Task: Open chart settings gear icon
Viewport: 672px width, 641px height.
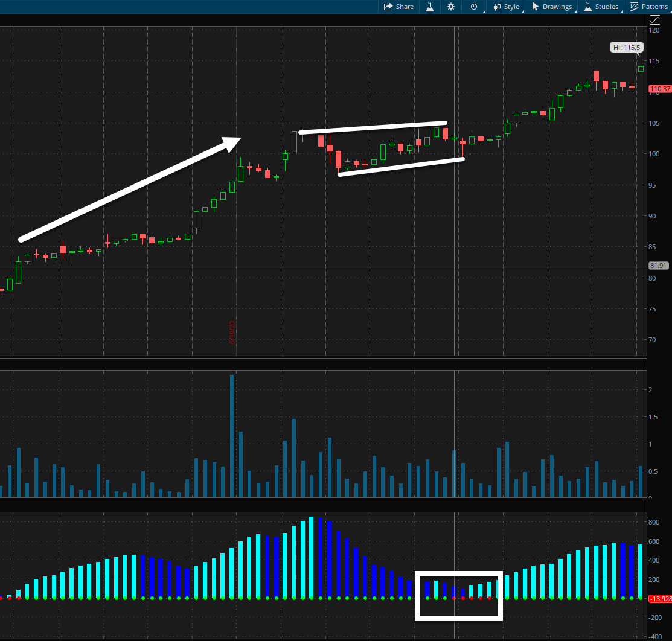Action: (x=451, y=7)
